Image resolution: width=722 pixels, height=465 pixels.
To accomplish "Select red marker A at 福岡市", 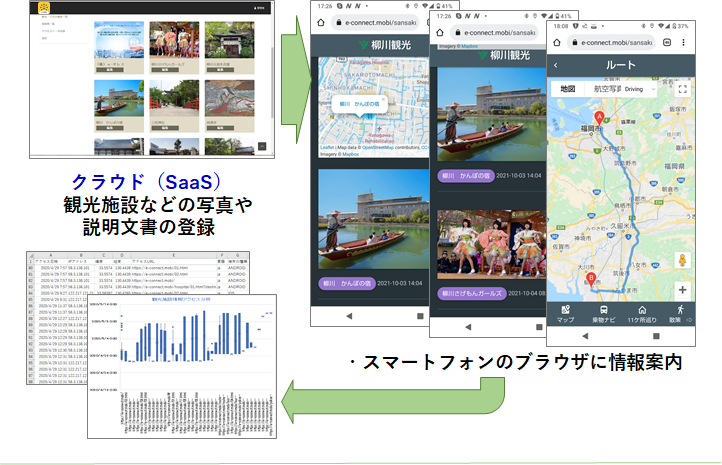I will tap(599, 117).
